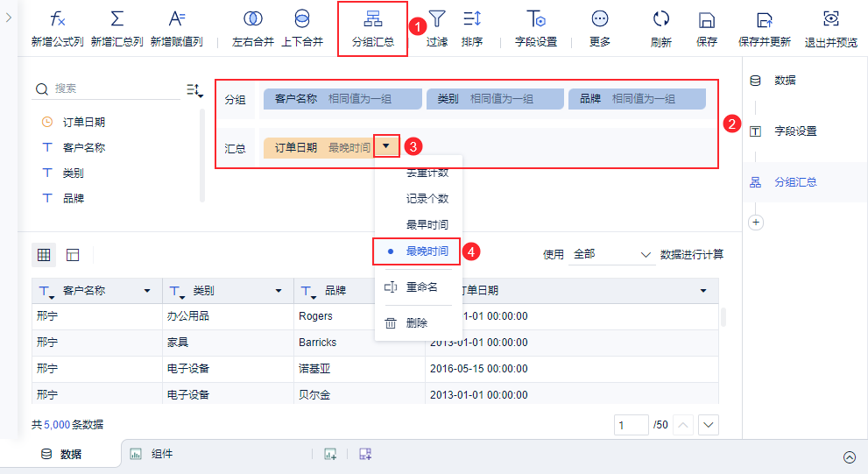Click the 分组汇总 toolbar icon
868x474 pixels.
(x=372, y=18)
